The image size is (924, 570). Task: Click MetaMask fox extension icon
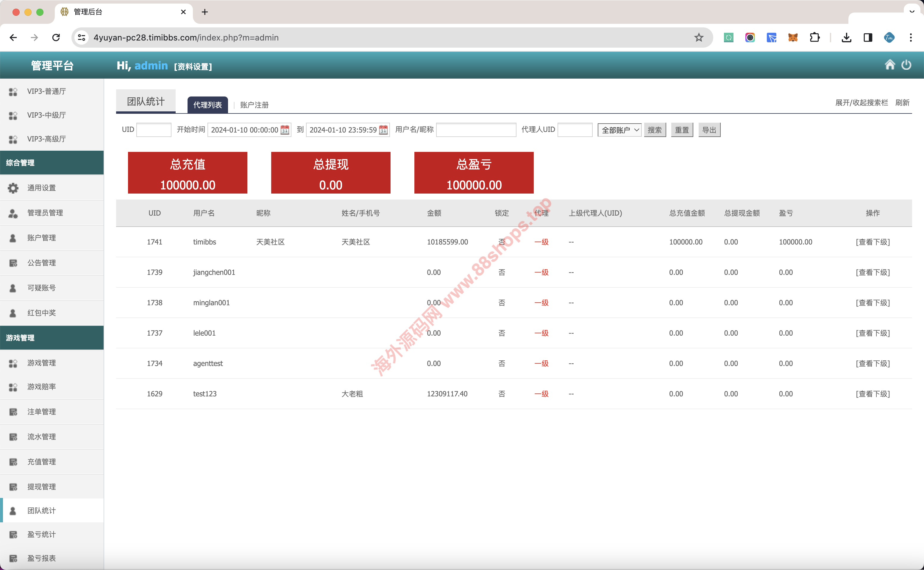[793, 37]
